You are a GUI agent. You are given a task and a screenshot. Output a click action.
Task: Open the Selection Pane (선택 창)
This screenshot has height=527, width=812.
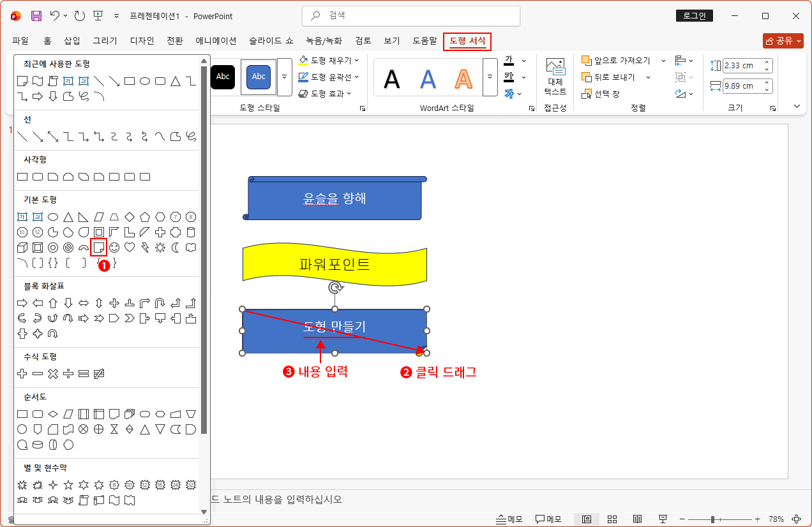pos(601,93)
